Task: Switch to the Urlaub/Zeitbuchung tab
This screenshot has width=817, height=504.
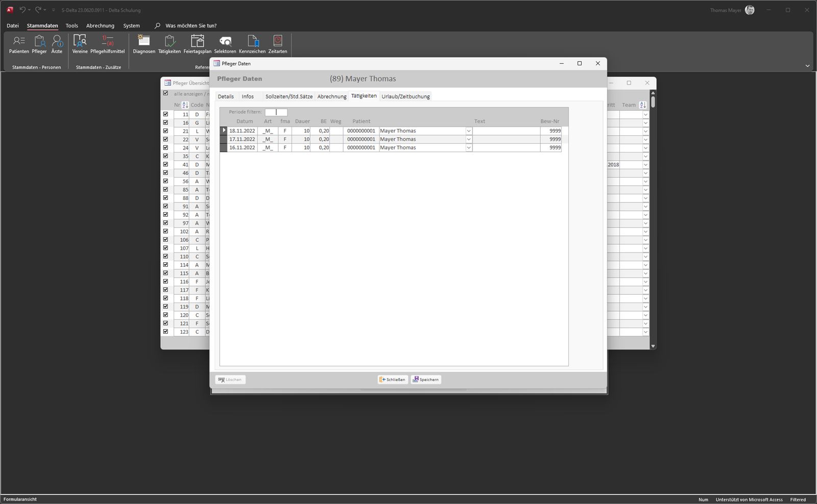Action: tap(405, 96)
